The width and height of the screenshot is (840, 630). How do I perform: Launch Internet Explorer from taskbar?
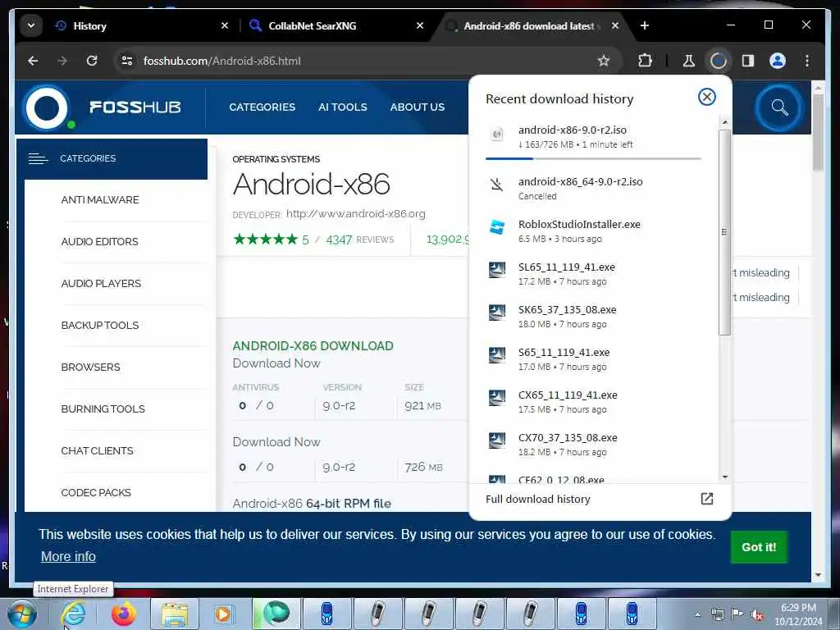pos(73,614)
